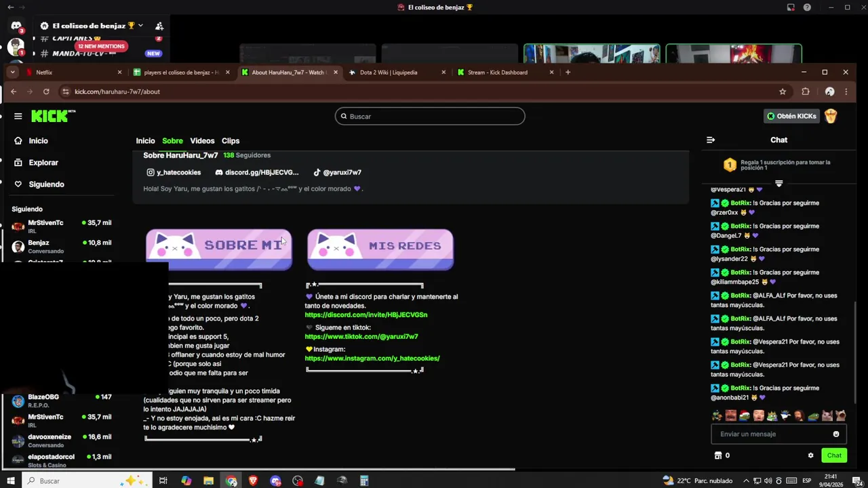Open the browser extensions puzzle icon
Screen dimensions: 868x488
[806, 91]
